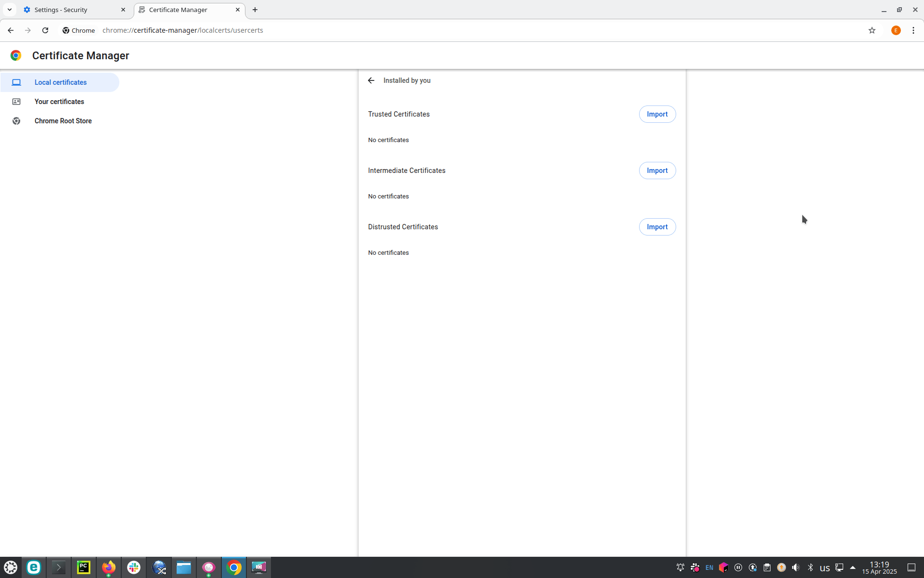The width and height of the screenshot is (924, 578).
Task: Import a Distrusted Certificate
Action: click(x=657, y=227)
